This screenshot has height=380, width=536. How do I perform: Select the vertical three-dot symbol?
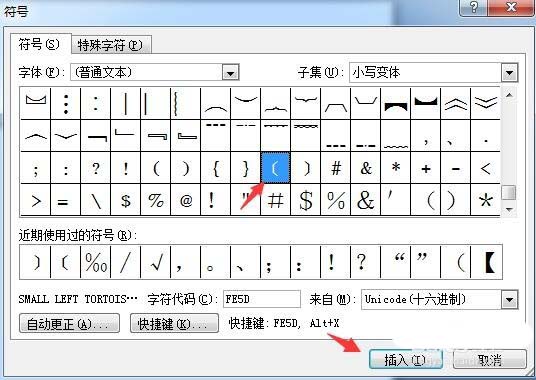click(66, 103)
